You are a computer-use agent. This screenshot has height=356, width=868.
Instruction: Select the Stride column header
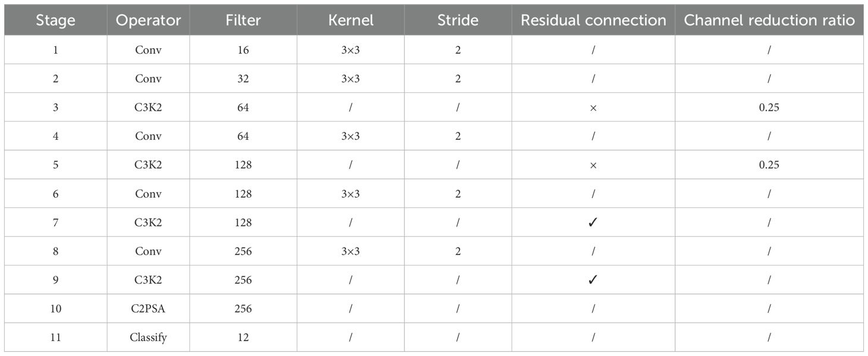[x=458, y=20]
